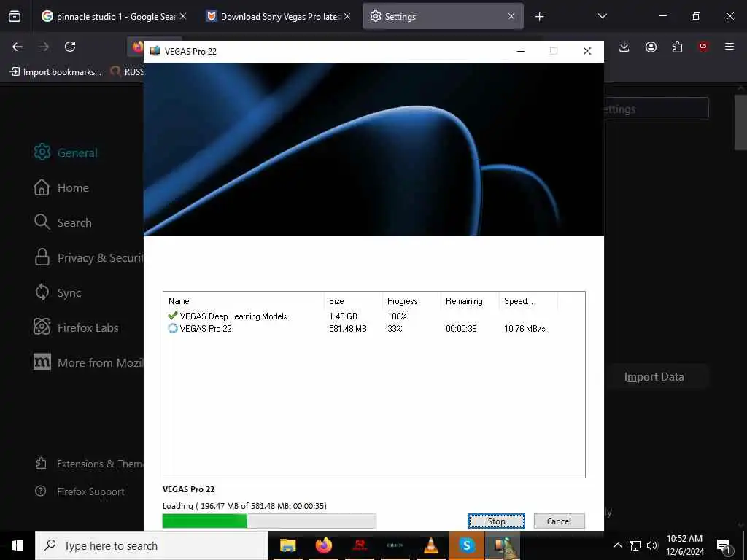
Task: Close the pinnacle studio Google Search tab
Action: (183, 16)
